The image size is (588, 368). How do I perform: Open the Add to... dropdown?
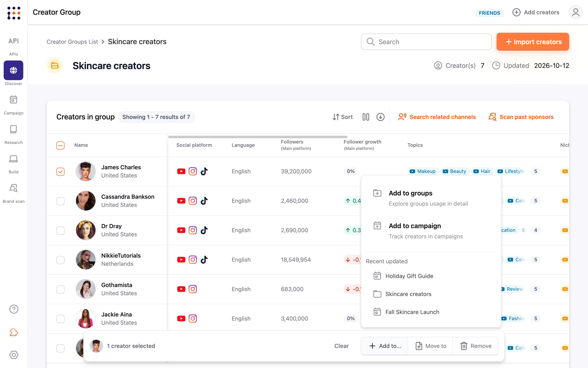pyautogui.click(x=385, y=346)
